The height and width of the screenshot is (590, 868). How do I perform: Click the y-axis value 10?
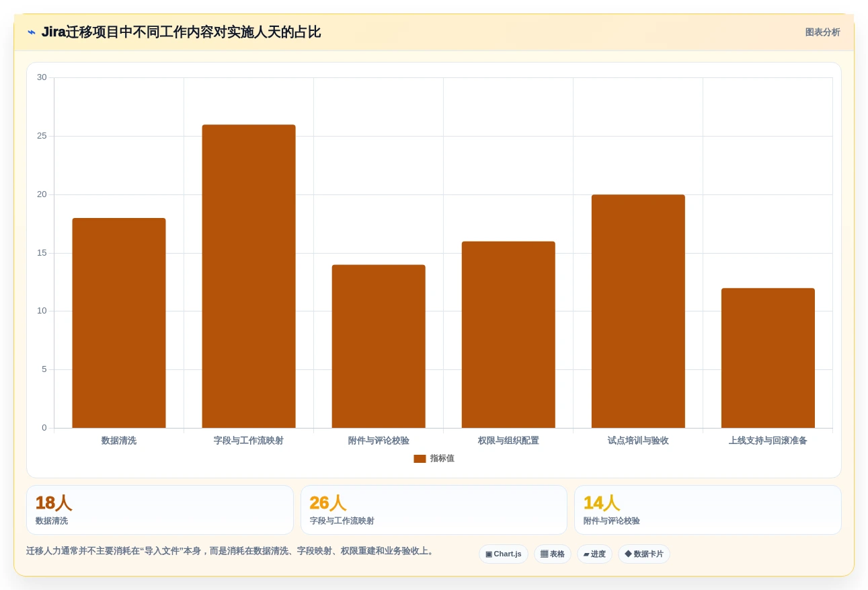(42, 311)
